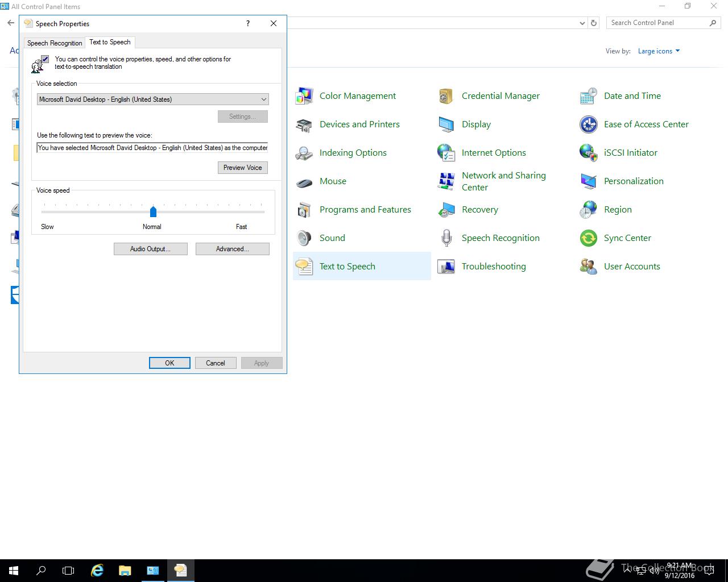Image resolution: width=728 pixels, height=582 pixels.
Task: Open the Display monitor icon
Action: pos(446,124)
